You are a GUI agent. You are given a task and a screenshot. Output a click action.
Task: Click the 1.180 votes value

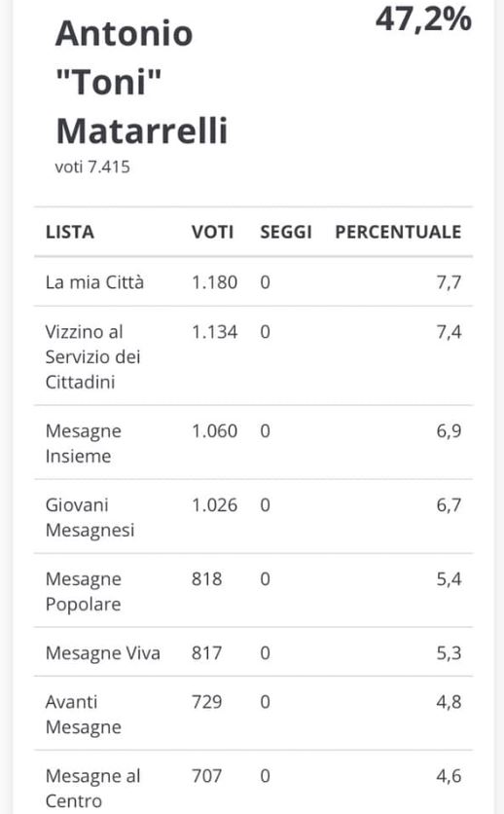(215, 282)
